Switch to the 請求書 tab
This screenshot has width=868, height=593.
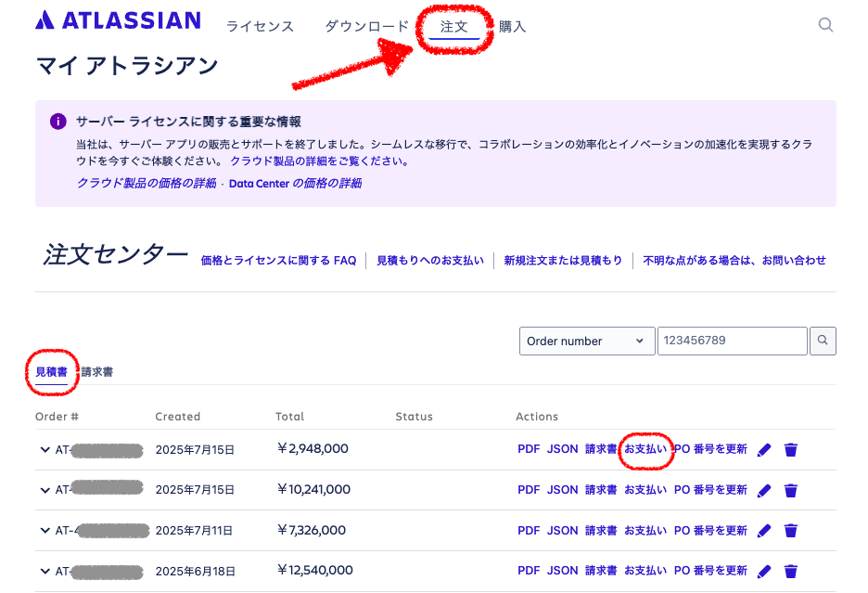[x=97, y=371]
